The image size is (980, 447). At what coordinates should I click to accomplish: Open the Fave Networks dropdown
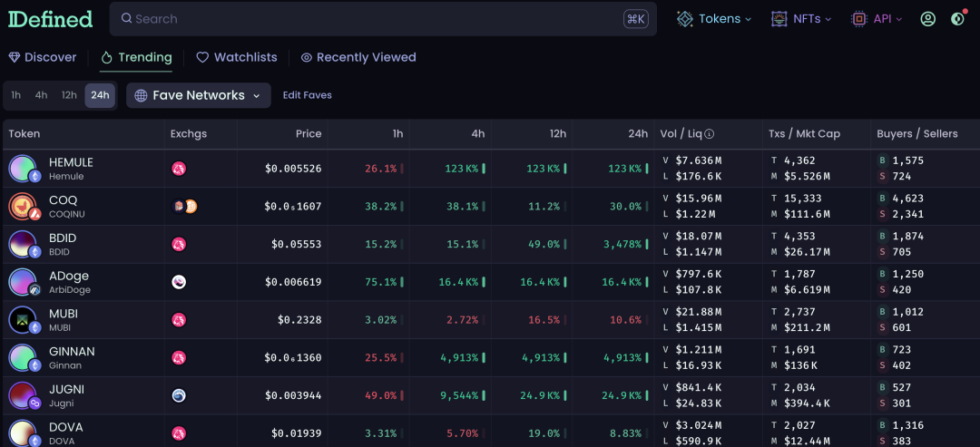(x=198, y=95)
